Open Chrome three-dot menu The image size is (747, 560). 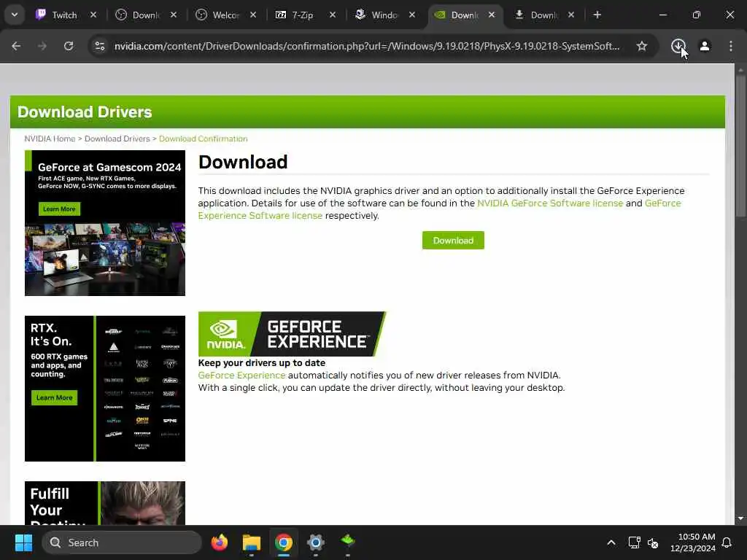(x=731, y=46)
